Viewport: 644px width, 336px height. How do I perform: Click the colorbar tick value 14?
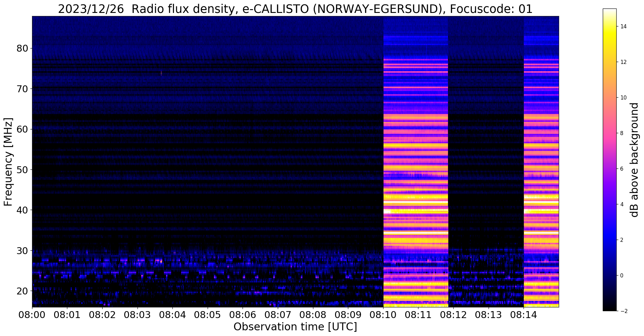[x=623, y=26]
